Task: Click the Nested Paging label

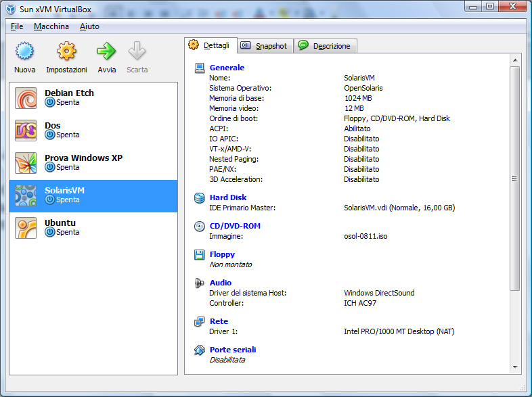Action: [234, 159]
